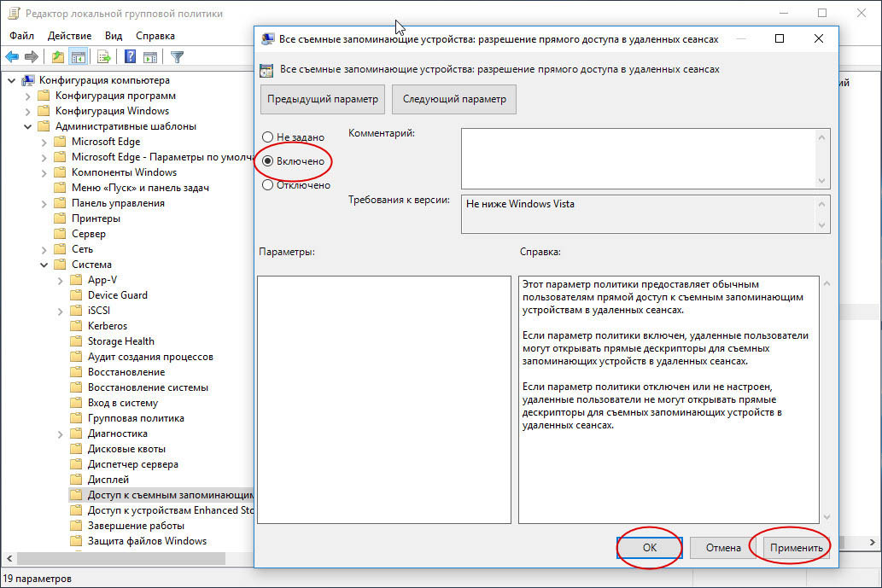
Task: Expand the Конфигурация Windows node
Action: point(27,111)
